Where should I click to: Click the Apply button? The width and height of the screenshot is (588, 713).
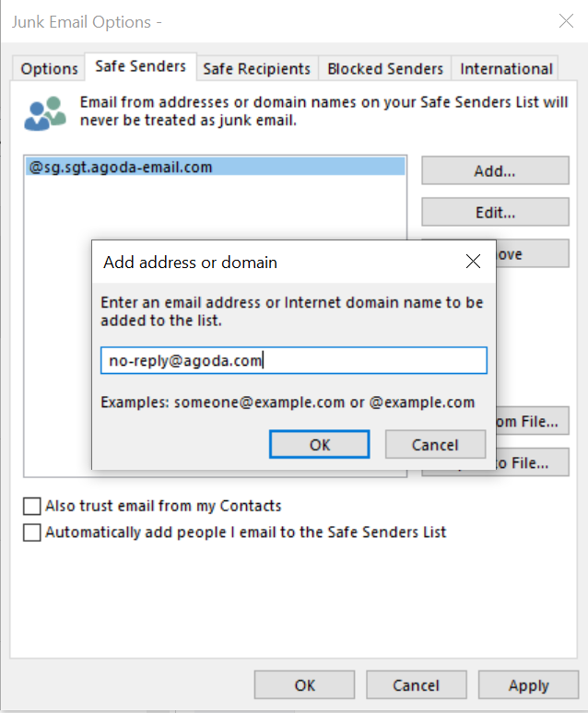(x=528, y=684)
